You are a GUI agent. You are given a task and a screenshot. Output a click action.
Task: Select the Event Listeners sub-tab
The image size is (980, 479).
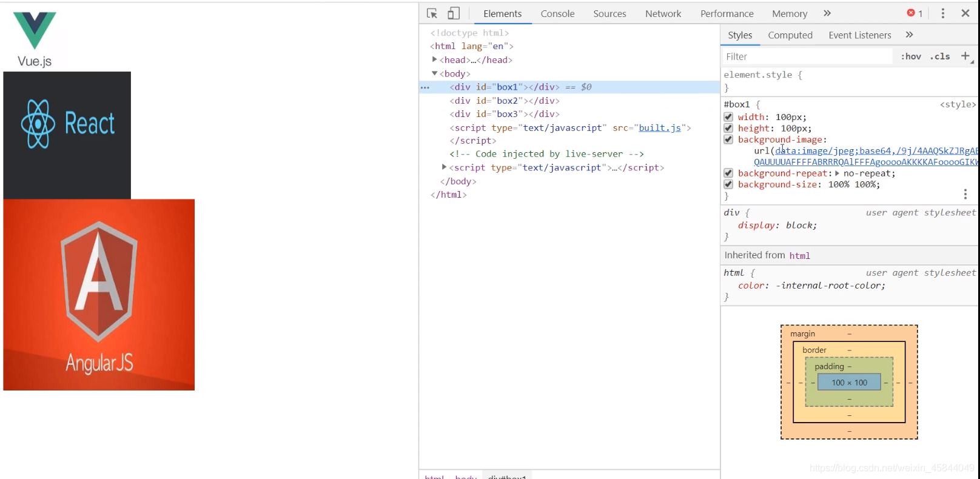coord(860,35)
